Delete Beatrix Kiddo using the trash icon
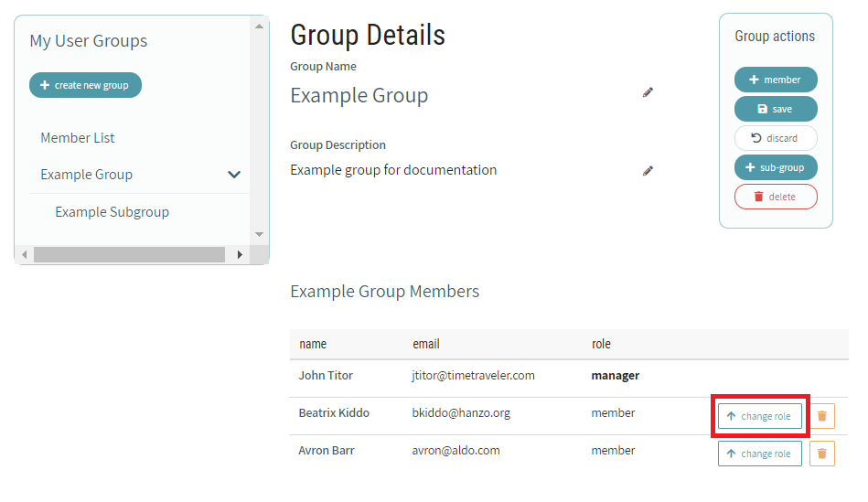The width and height of the screenshot is (868, 502). pyautogui.click(x=821, y=416)
